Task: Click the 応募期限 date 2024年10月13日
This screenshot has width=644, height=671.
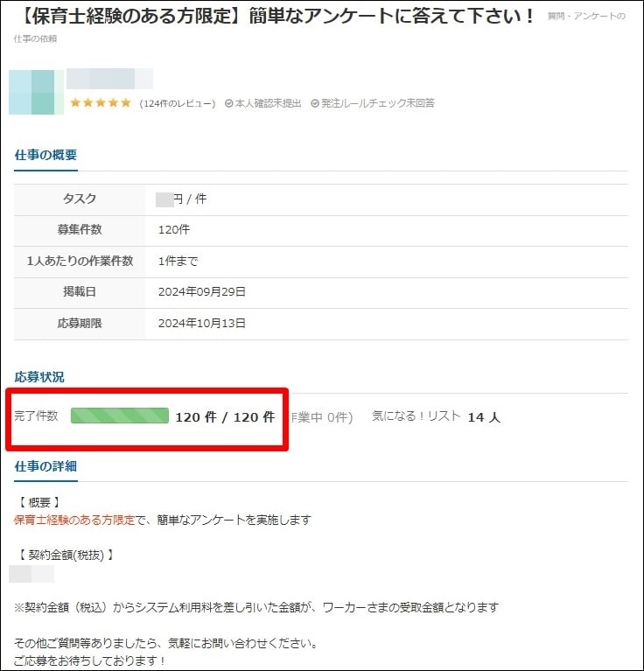Action: 202,323
